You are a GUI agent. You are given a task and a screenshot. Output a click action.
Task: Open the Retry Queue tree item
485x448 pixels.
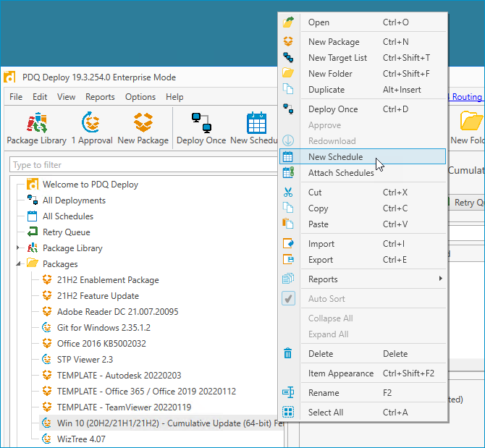tap(66, 232)
